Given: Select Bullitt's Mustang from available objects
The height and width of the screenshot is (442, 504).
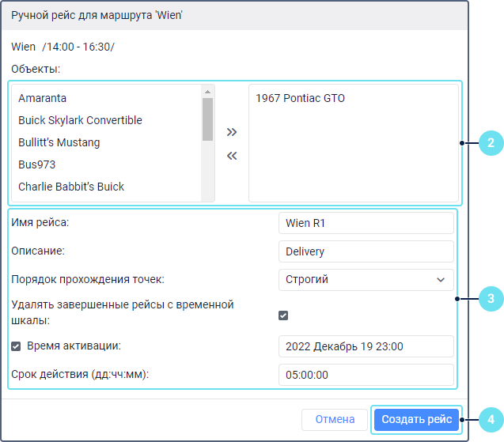Looking at the screenshot, I should (x=59, y=142).
